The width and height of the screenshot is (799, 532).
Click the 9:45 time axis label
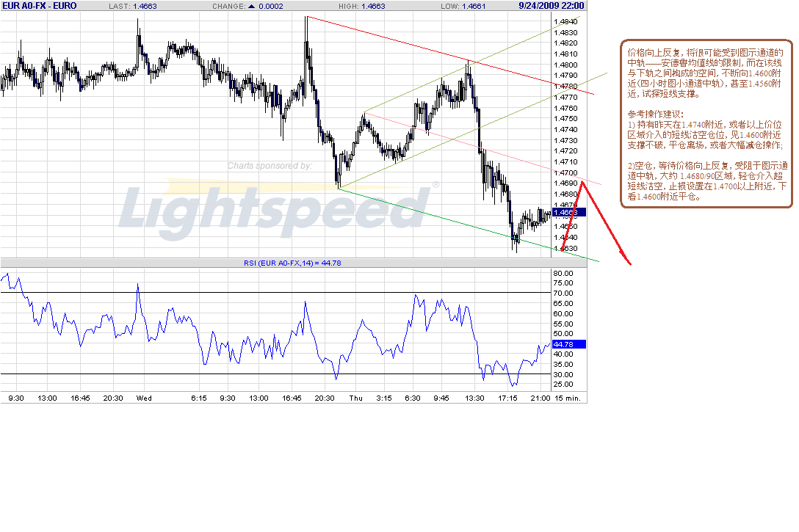pyautogui.click(x=441, y=398)
